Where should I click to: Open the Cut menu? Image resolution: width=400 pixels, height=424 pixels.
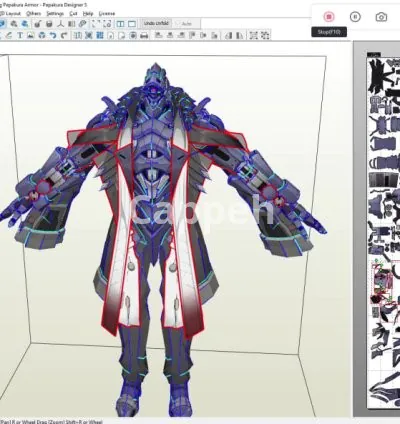tap(73, 14)
